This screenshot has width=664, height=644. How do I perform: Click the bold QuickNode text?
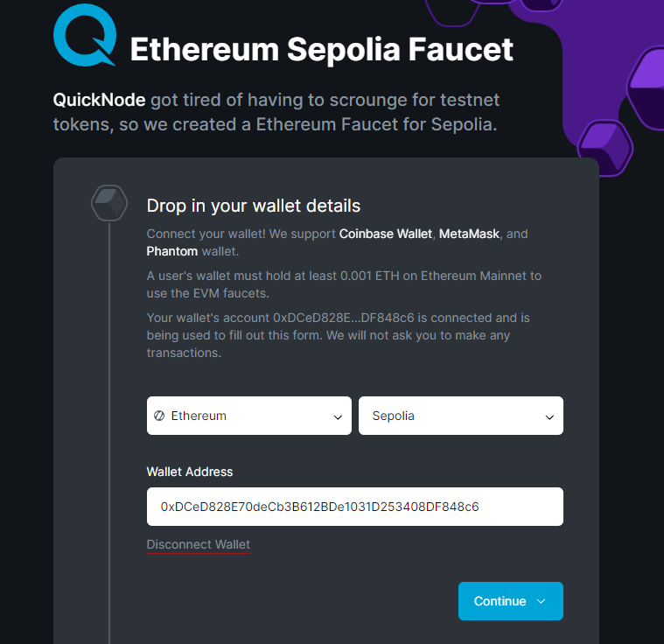point(99,100)
